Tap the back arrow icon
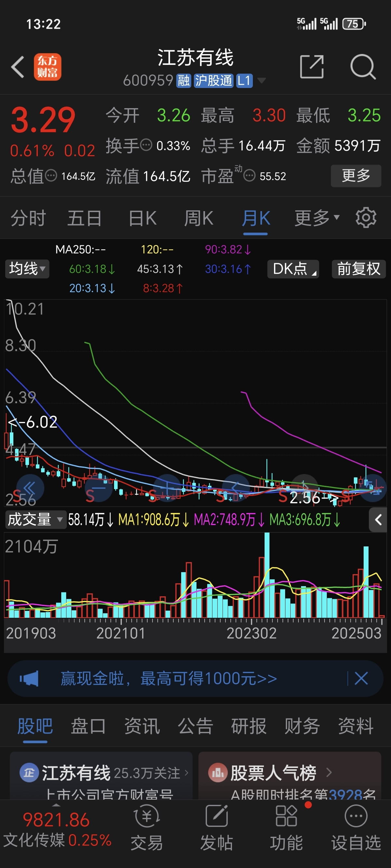This screenshot has width=391, height=868. [18, 67]
